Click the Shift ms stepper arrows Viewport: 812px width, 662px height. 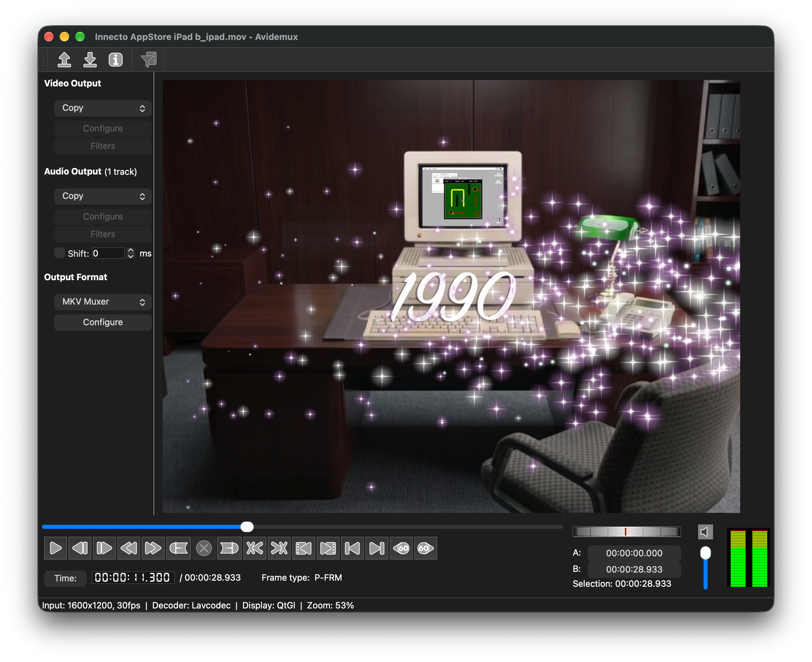tap(131, 253)
